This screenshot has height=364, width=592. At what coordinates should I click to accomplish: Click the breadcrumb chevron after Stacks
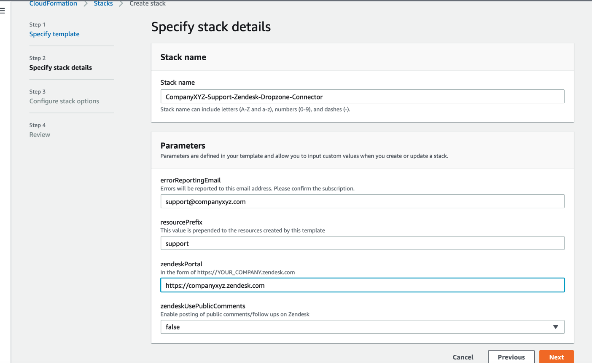[121, 4]
